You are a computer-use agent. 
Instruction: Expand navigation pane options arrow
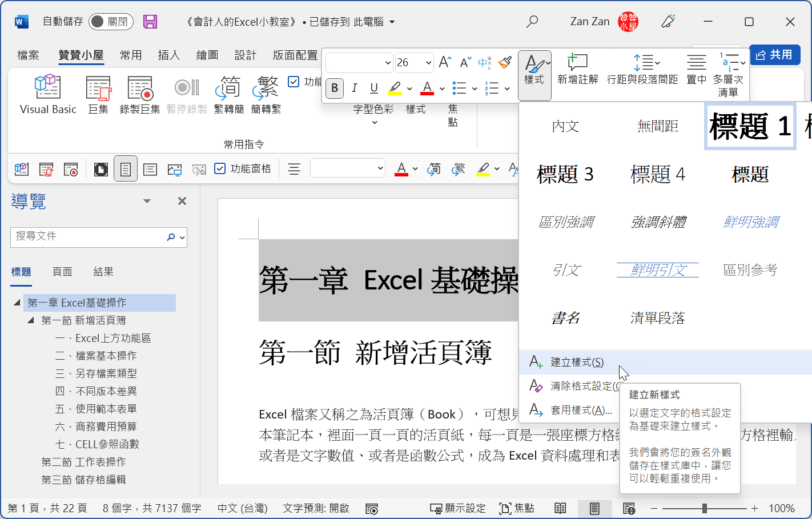pyautogui.click(x=147, y=201)
